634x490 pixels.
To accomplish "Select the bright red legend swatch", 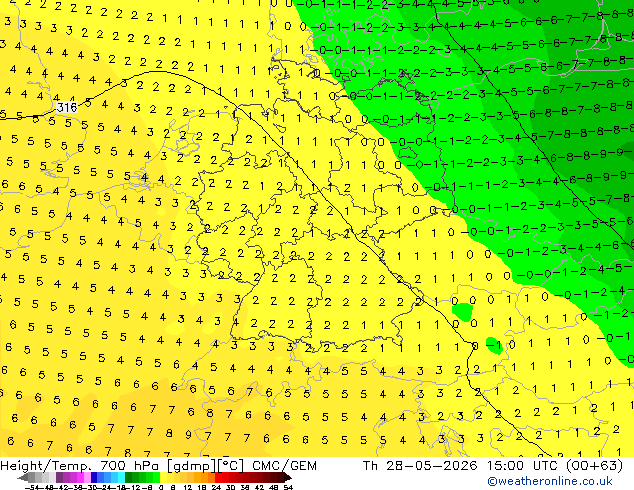I will [218, 477].
